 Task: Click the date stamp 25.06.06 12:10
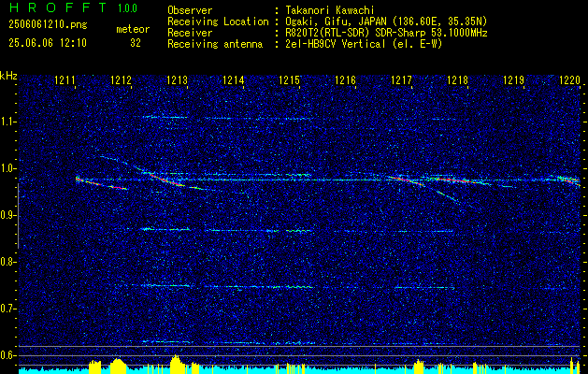pos(48,43)
